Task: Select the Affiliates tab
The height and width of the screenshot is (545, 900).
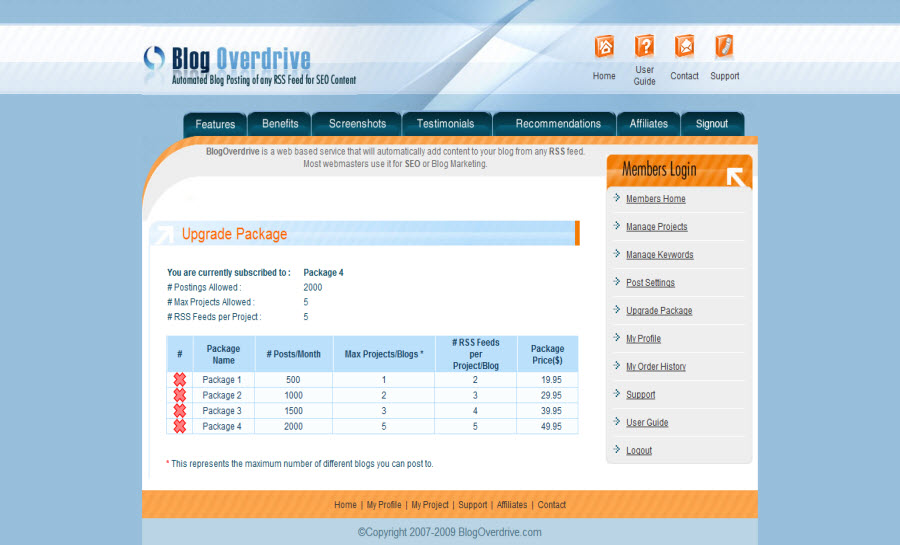Action: [x=649, y=124]
